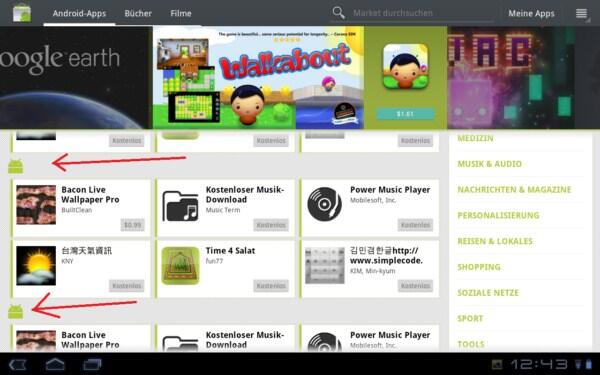Open the Google Earth banner
Viewport: 600px width, 375px height.
click(x=76, y=77)
